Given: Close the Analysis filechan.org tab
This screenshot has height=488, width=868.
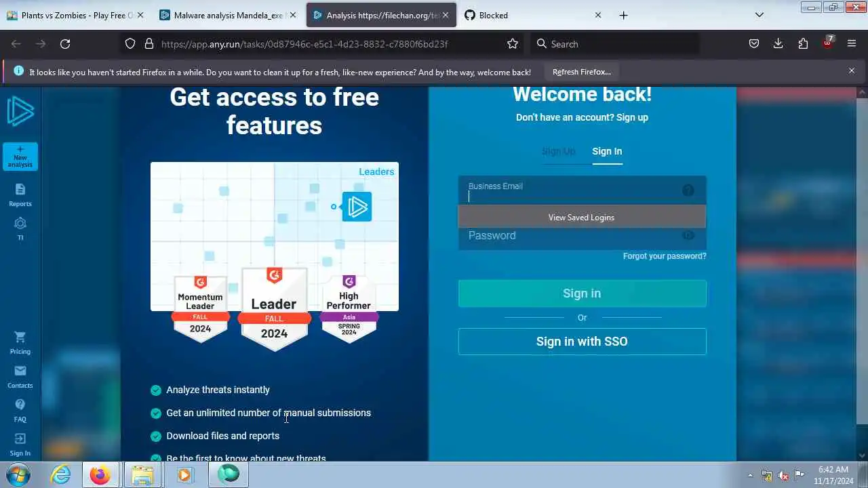Looking at the screenshot, I should 446,15.
